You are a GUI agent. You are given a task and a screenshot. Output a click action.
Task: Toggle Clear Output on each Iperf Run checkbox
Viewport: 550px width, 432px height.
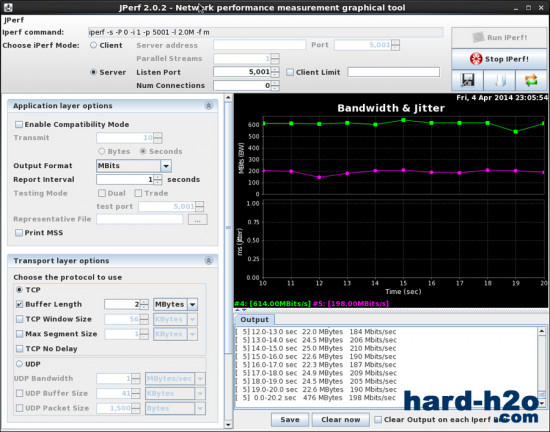tap(378, 419)
